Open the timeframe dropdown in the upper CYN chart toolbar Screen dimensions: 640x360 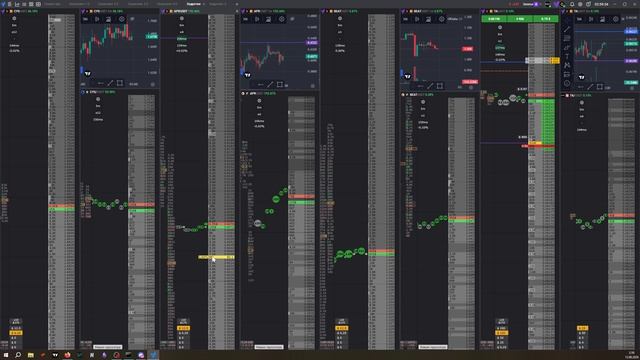[x=85, y=19]
